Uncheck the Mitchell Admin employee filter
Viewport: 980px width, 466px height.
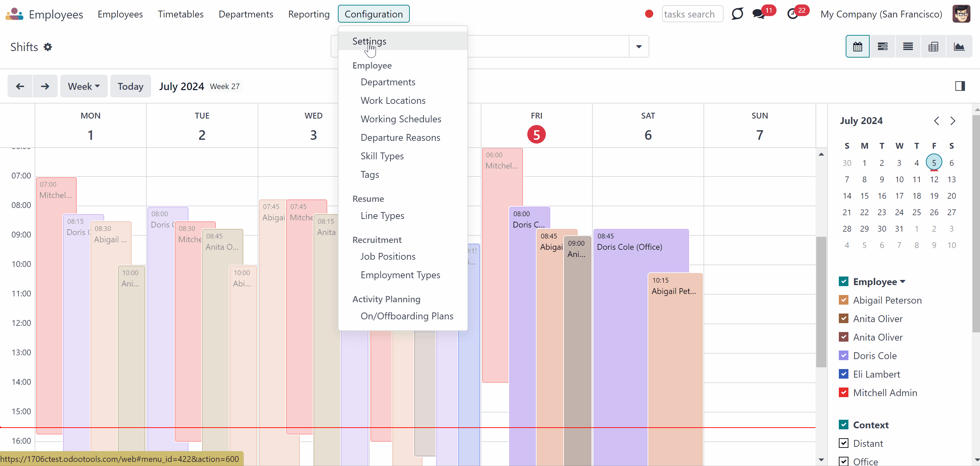pyautogui.click(x=843, y=392)
